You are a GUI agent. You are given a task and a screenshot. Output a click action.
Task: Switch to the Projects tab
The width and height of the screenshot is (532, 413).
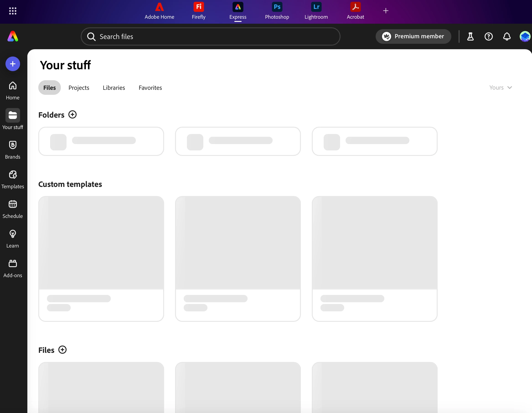(79, 88)
